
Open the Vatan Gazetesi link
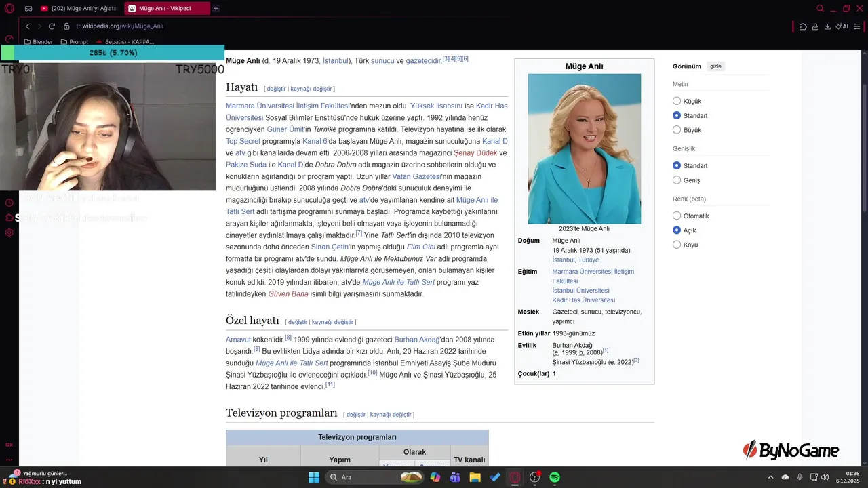coord(416,176)
